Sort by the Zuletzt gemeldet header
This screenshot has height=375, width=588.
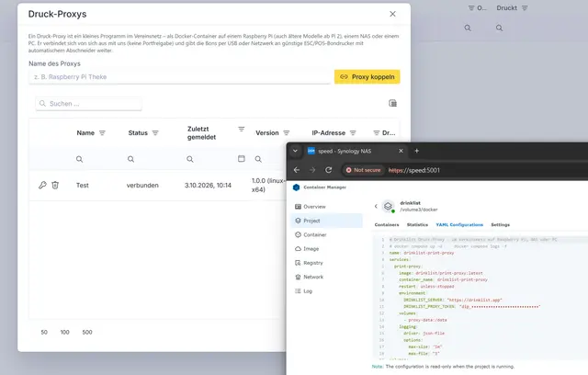[202, 133]
